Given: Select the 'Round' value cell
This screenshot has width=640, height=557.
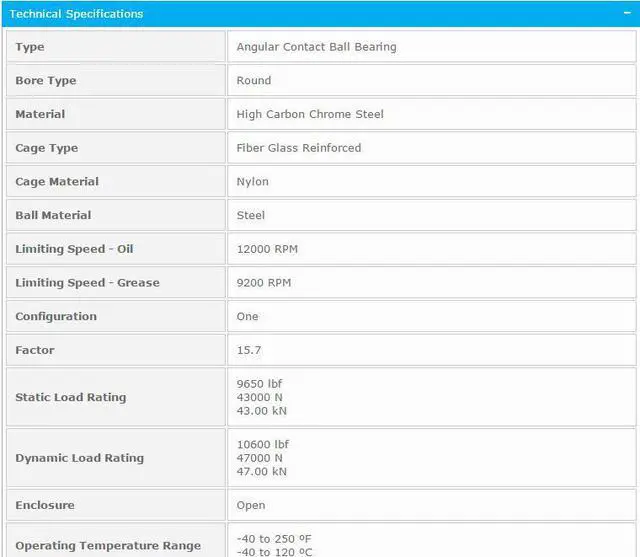Looking at the screenshot, I should click(432, 80).
